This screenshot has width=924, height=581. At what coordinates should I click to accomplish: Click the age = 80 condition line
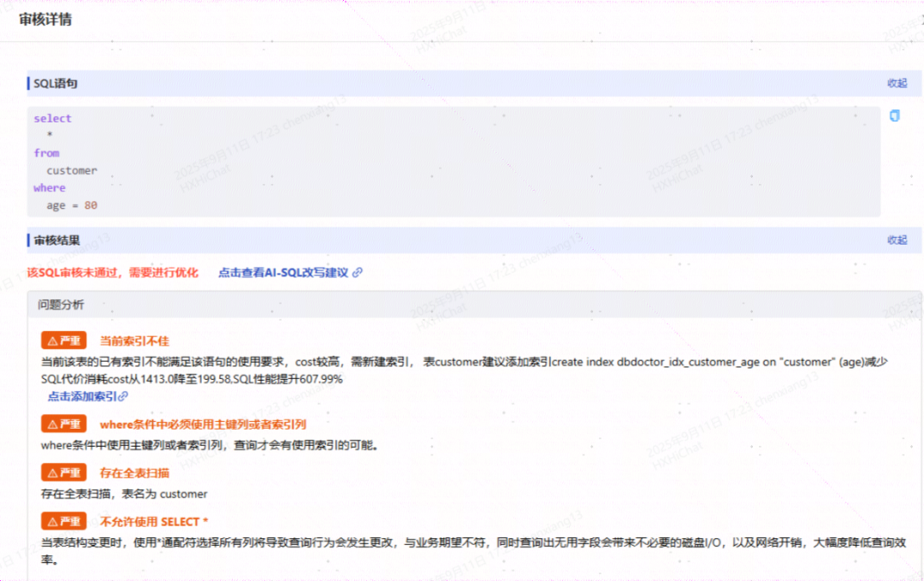(x=72, y=205)
